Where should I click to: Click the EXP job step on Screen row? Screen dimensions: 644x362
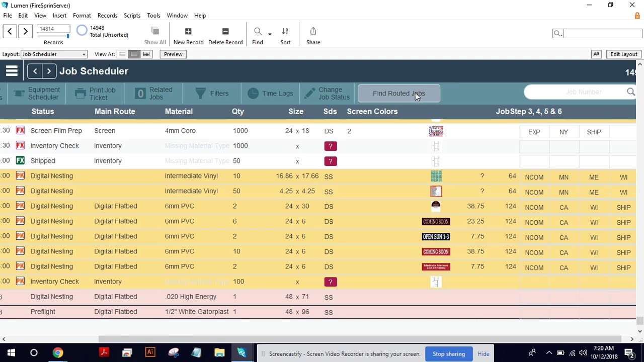point(534,132)
